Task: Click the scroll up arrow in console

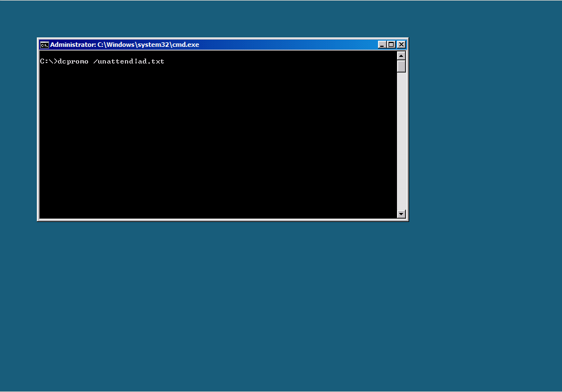Action: 401,55
